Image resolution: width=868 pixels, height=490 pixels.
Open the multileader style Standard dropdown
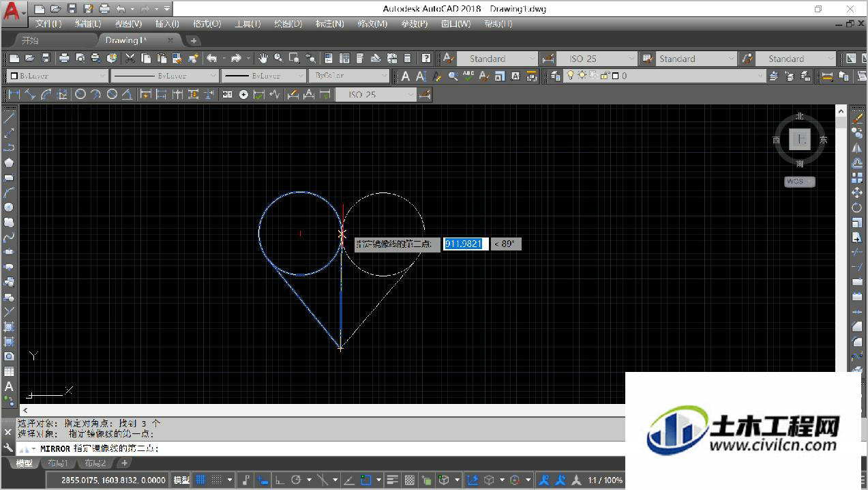[x=796, y=59]
